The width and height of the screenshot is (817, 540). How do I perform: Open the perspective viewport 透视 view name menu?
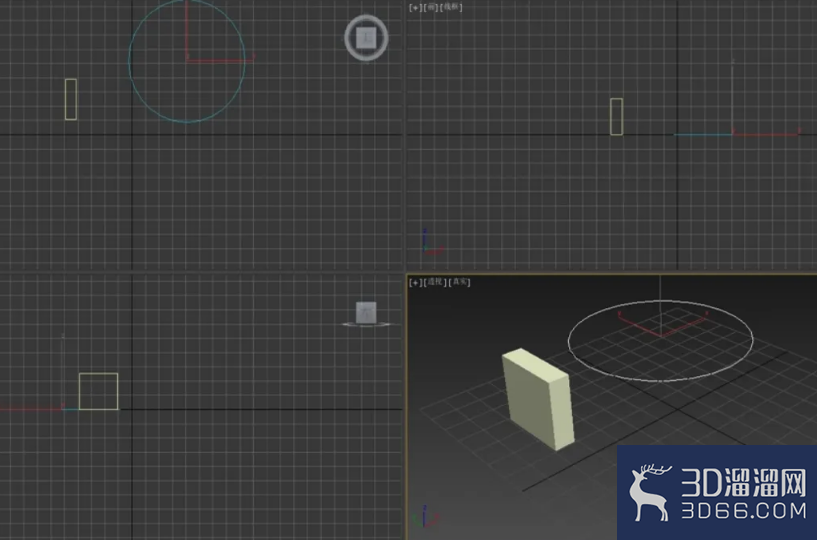[x=435, y=282]
